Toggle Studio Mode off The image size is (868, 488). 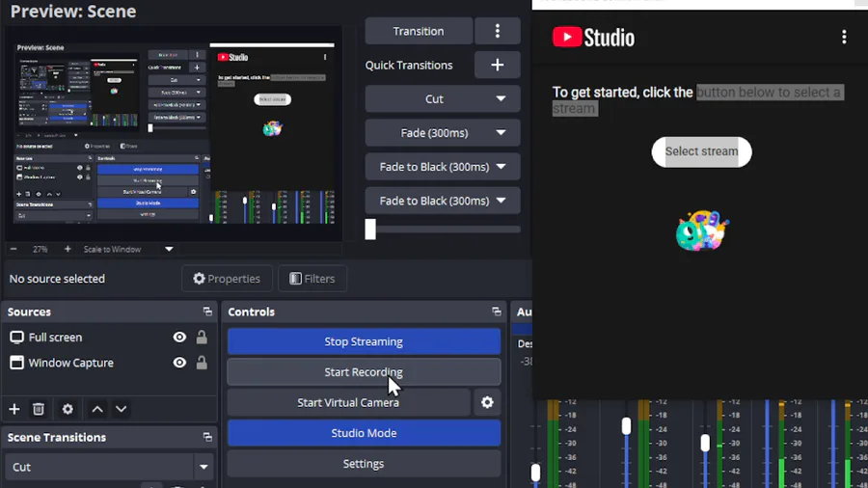(364, 433)
